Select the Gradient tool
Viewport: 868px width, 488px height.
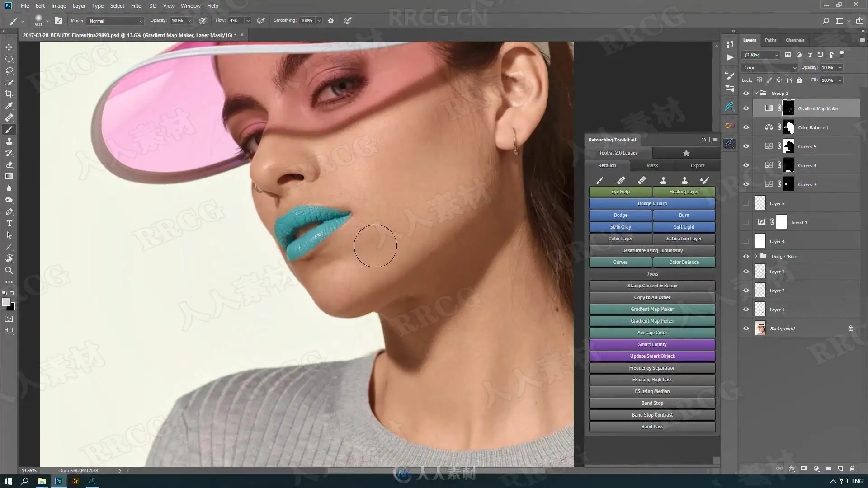point(9,176)
